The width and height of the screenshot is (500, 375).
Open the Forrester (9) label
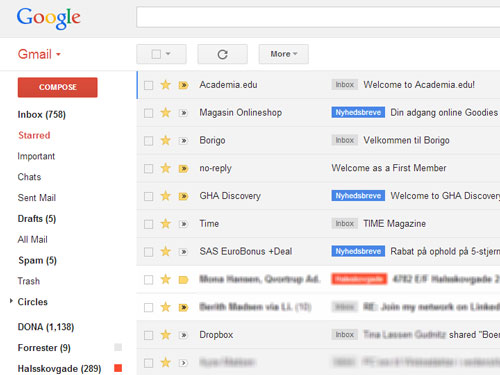click(x=44, y=348)
